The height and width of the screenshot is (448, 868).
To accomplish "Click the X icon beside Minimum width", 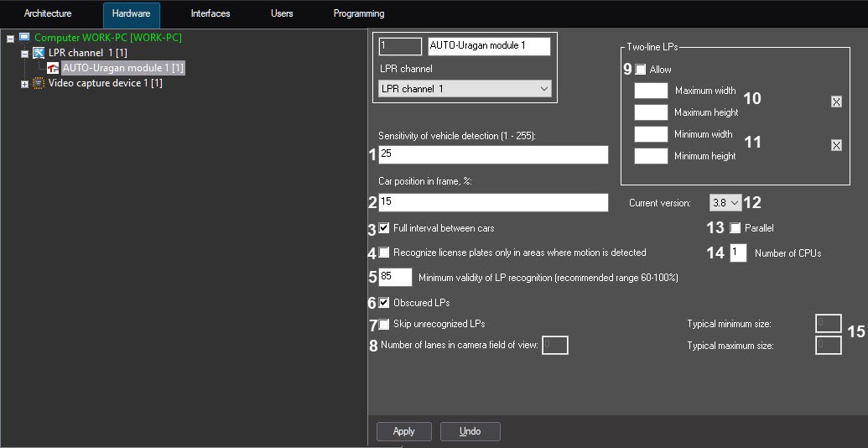I will pyautogui.click(x=836, y=145).
